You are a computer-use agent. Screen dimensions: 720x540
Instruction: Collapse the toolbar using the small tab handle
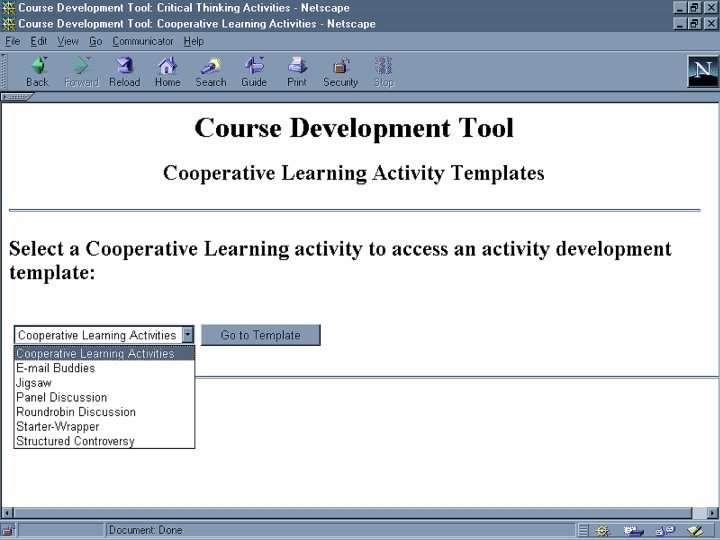coord(17,96)
